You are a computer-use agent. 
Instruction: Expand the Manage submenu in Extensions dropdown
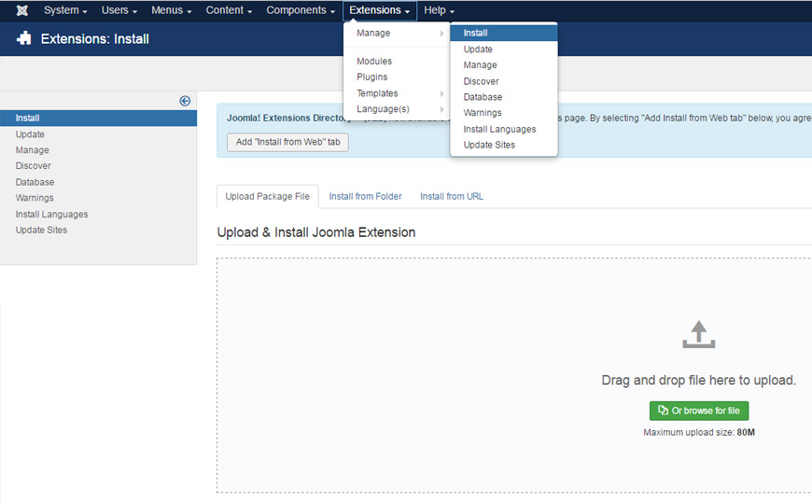point(397,34)
